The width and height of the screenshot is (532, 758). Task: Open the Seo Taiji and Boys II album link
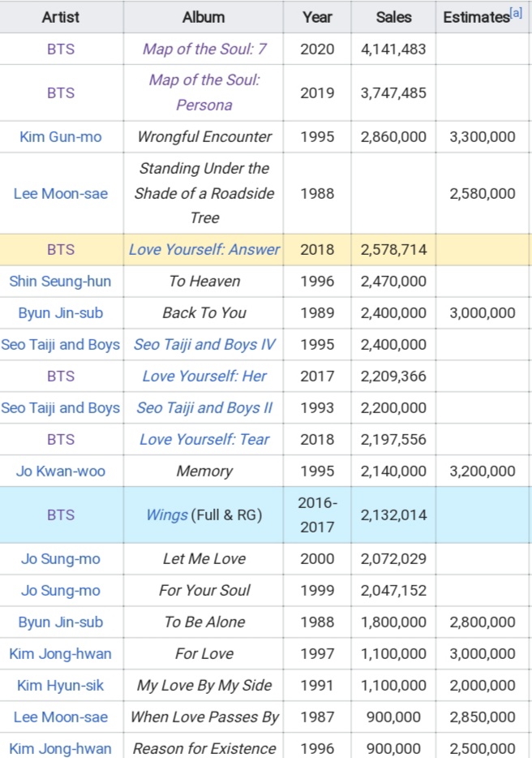[x=204, y=407]
